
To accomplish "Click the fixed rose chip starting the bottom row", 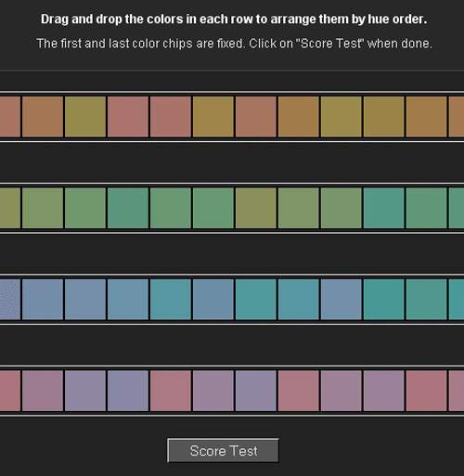I will tap(10, 391).
